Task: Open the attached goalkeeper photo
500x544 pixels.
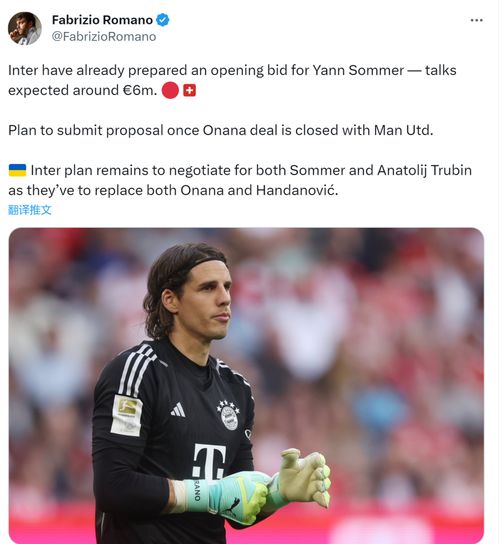Action: tap(246, 385)
